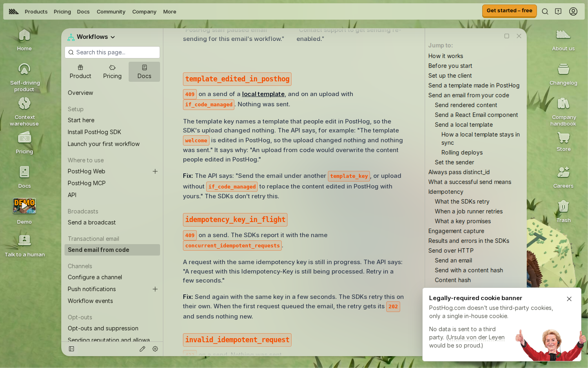Click the edit pencil icon in sidebar footer

[142, 349]
